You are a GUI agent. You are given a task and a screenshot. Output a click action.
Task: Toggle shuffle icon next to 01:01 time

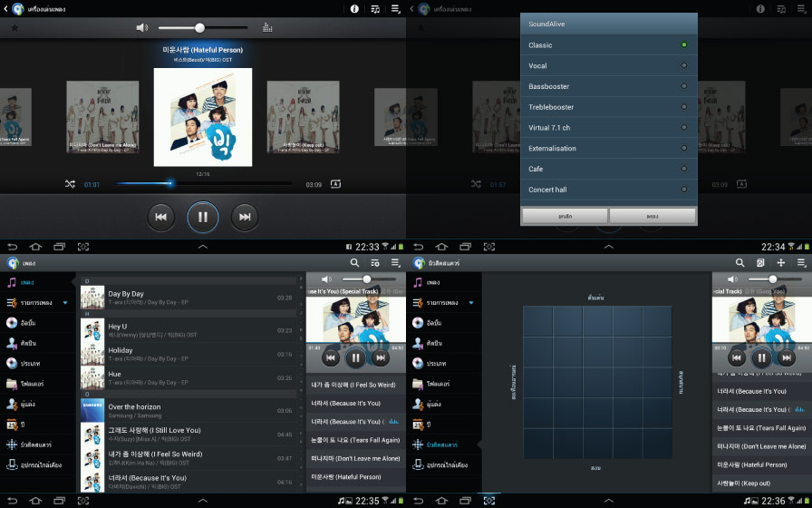pos(70,184)
